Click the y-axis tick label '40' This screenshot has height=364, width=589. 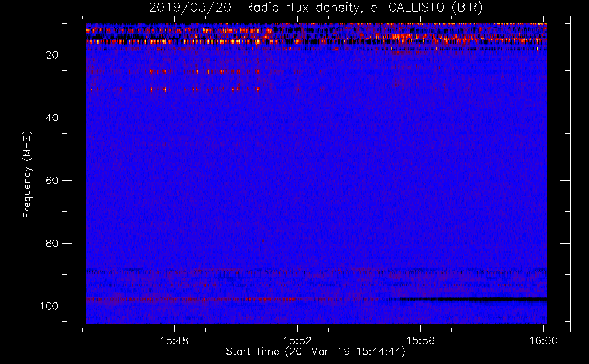(52, 118)
